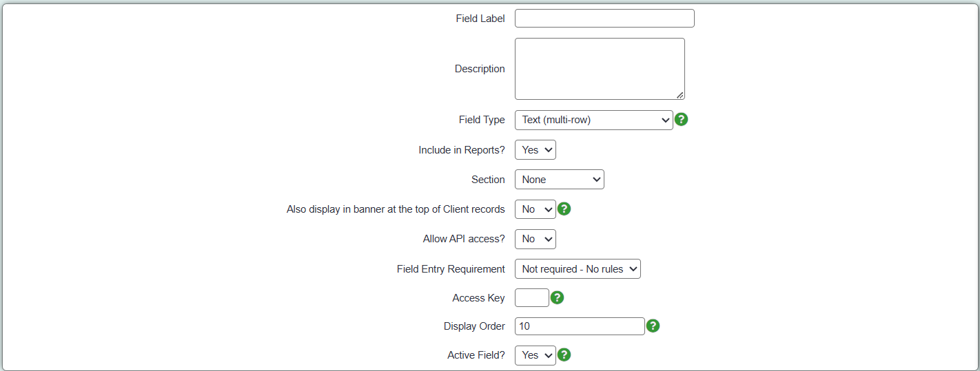Click the help icon beside Field Type
The height and width of the screenshot is (371, 980).
(x=681, y=119)
